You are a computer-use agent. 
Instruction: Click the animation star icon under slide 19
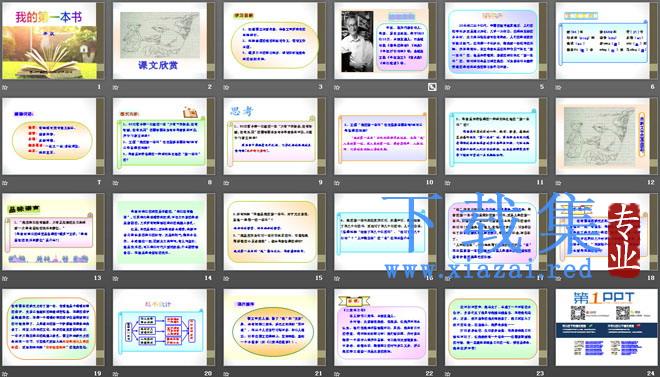coord(5,373)
